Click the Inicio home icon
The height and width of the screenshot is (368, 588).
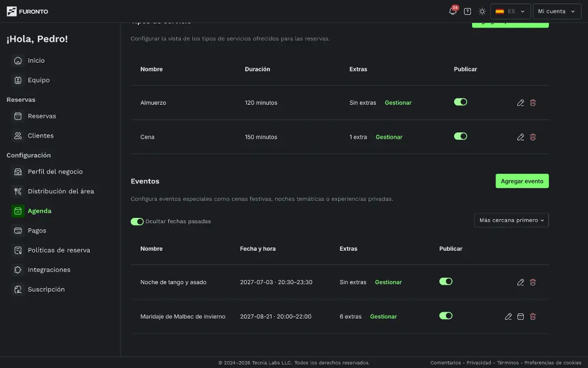tap(18, 60)
